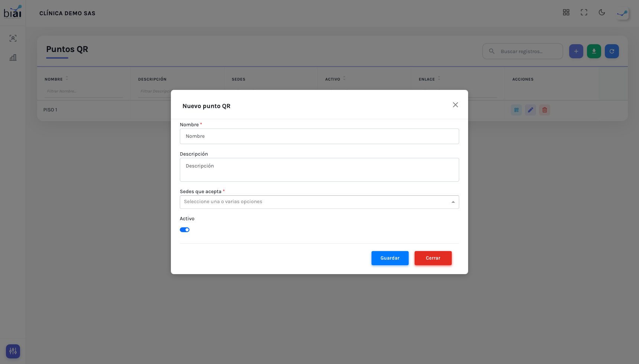Viewport: 639px width, 364px height.
Task: Toggle fullscreen mode icon
Action: [x=584, y=13]
